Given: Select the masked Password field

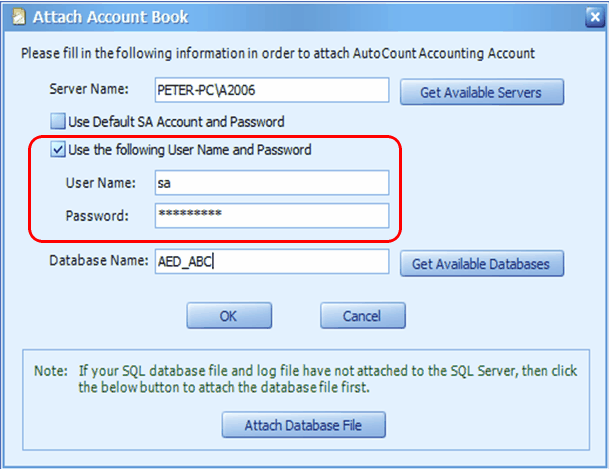Looking at the screenshot, I should [272, 215].
